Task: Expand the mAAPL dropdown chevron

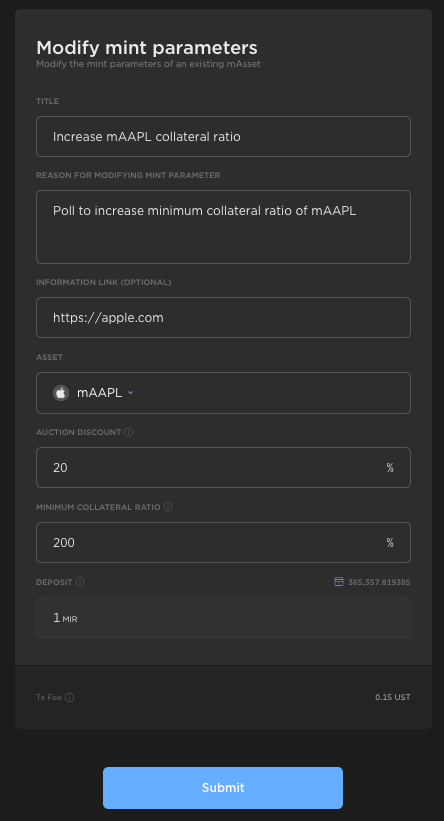Action: coord(130,393)
